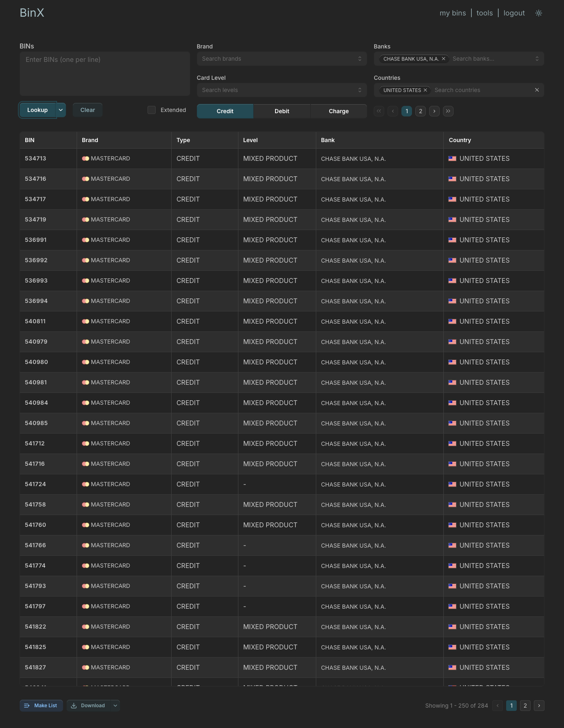Click inside the BINs text area
The height and width of the screenshot is (728, 564).
(x=105, y=74)
